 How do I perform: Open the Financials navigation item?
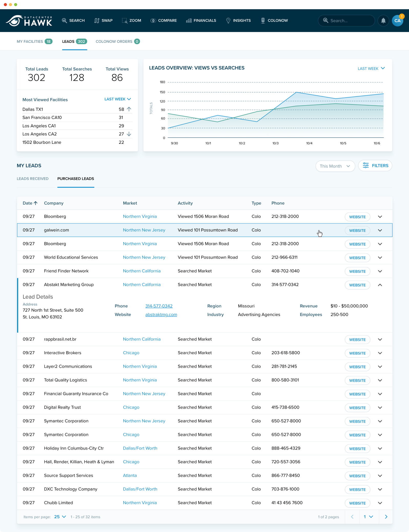click(201, 21)
